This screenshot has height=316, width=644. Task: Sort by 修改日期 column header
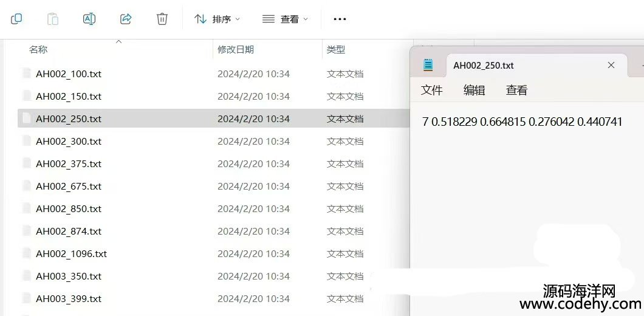click(236, 50)
